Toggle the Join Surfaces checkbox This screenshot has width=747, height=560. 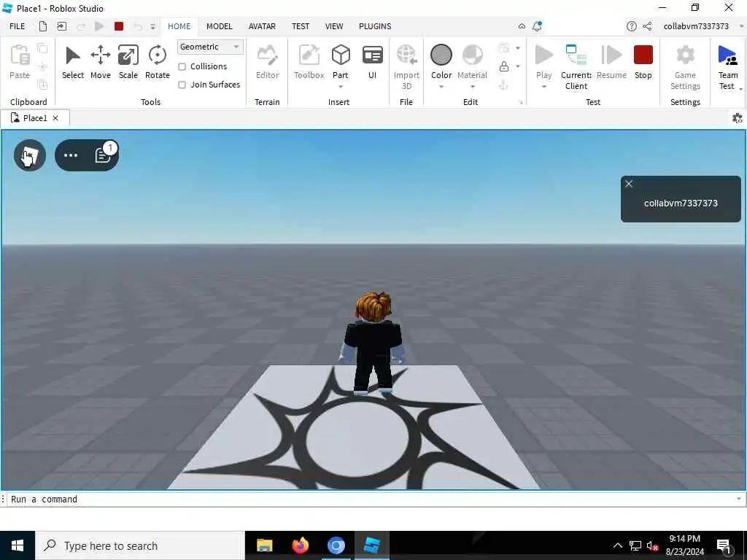tap(182, 85)
